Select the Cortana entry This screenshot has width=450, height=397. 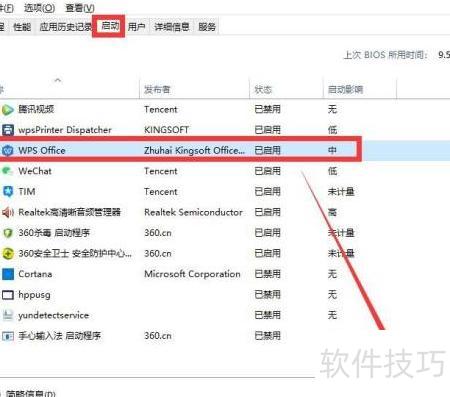point(35,274)
